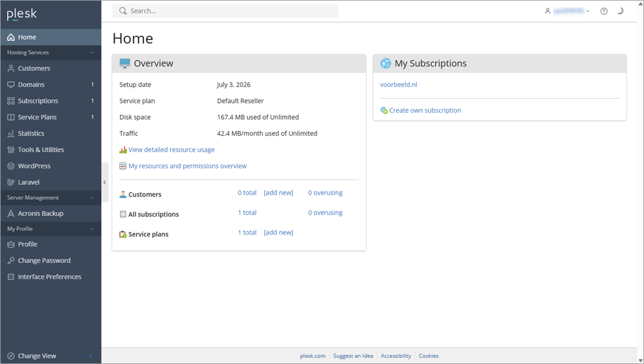
Task: Open voorbeeld.nl subscription
Action: (x=399, y=84)
